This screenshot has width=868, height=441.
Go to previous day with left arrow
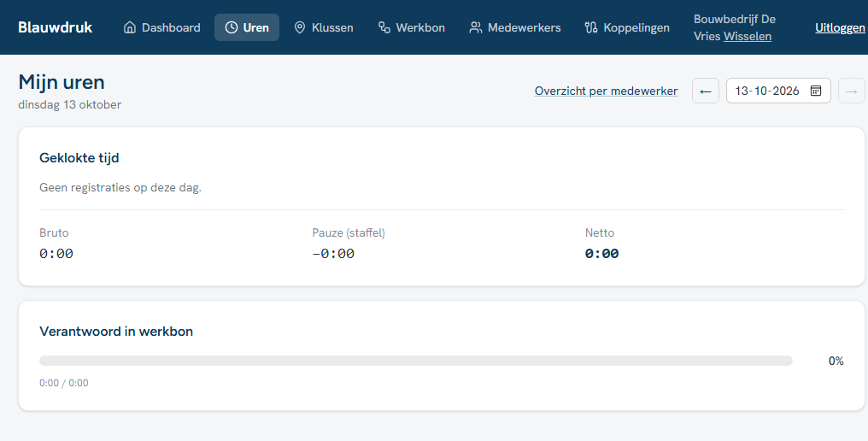706,91
